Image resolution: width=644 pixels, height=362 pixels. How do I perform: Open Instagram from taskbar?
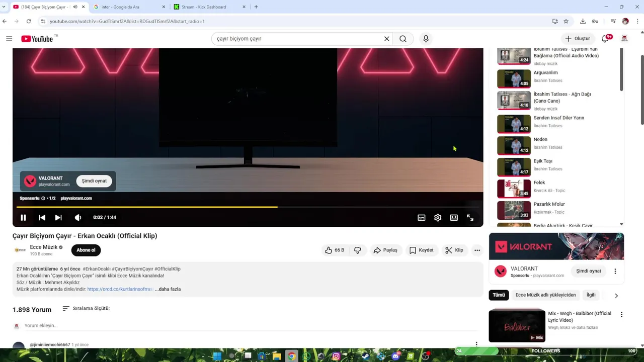click(336, 356)
